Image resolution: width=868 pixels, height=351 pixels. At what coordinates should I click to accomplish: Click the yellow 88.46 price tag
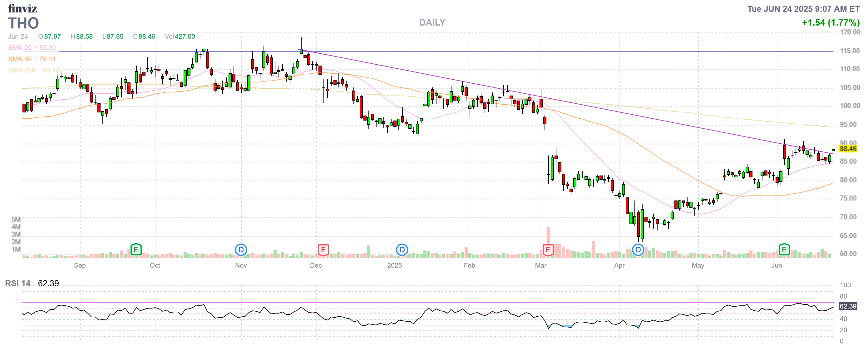click(847, 149)
